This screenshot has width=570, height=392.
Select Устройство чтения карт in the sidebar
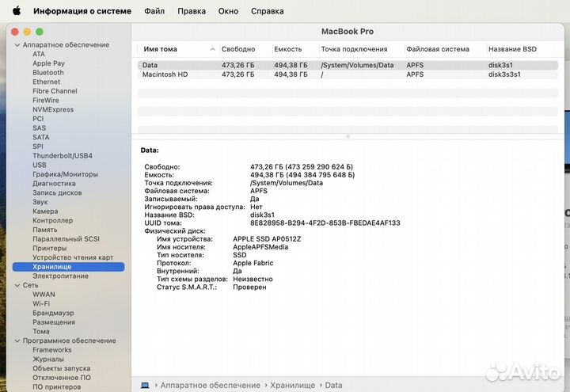point(73,257)
